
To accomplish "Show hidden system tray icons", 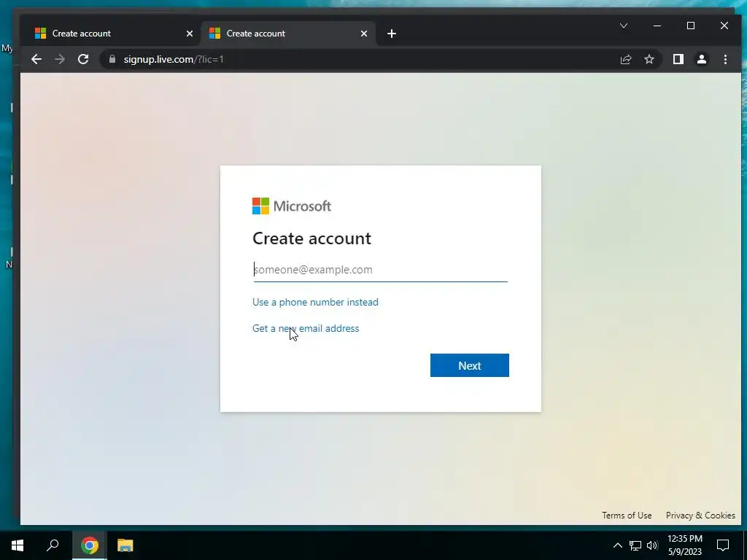I will [617, 545].
